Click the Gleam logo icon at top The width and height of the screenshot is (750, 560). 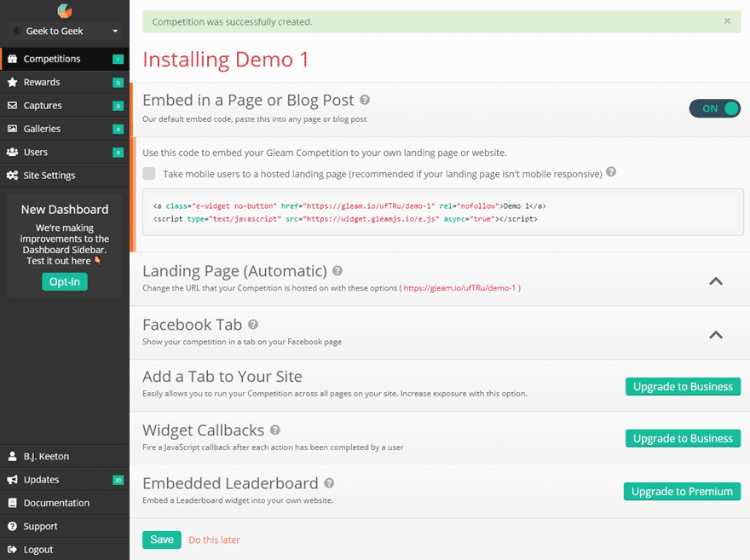[65, 10]
